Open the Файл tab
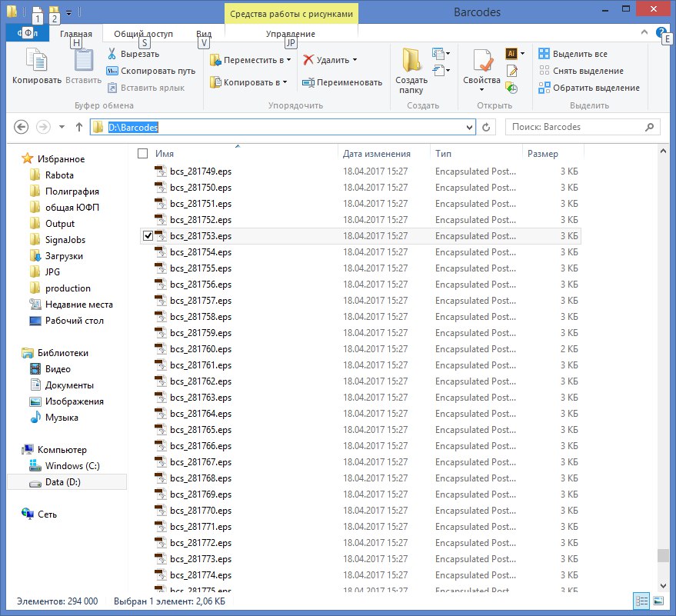The height and width of the screenshot is (616, 676). pos(28,33)
